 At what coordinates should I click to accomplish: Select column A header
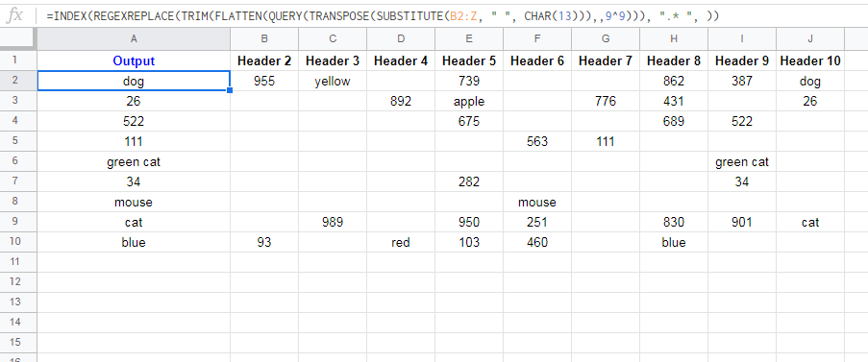pos(134,38)
